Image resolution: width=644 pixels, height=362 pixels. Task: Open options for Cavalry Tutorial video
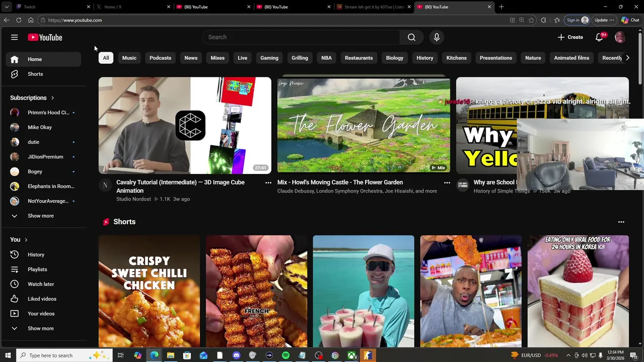click(268, 183)
